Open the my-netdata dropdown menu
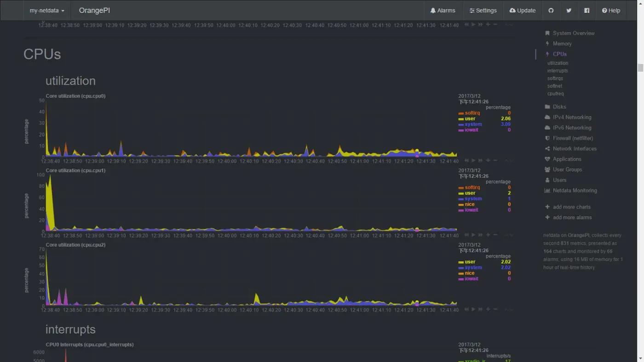The height and width of the screenshot is (362, 644). 46,11
